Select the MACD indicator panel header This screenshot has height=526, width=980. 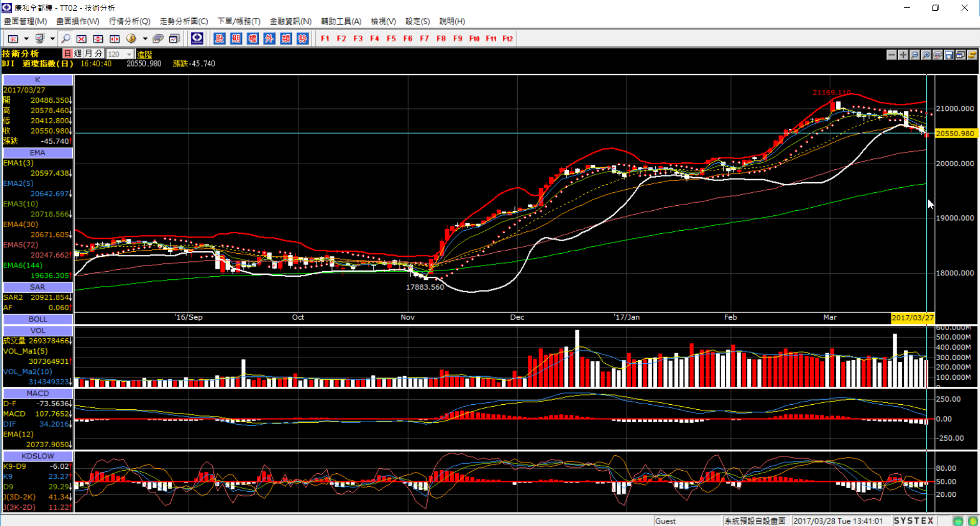[x=37, y=393]
